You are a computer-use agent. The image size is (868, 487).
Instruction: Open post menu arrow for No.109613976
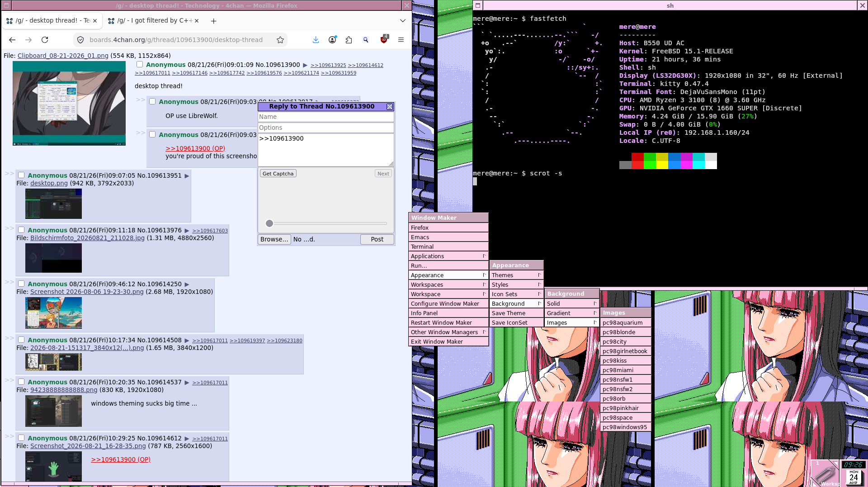pos(187,231)
